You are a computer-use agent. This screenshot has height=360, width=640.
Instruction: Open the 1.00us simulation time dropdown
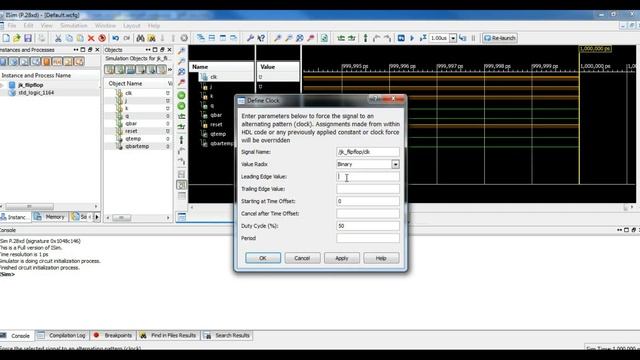(x=453, y=38)
